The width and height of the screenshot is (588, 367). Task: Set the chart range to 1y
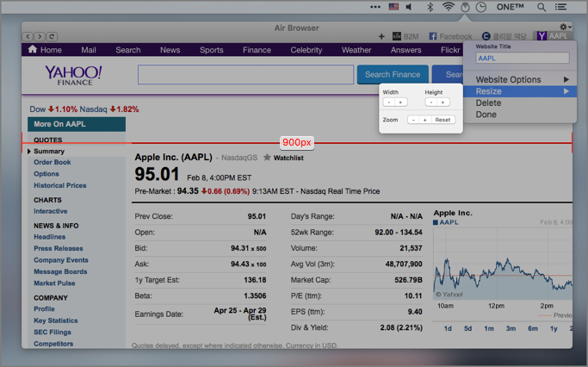click(554, 328)
